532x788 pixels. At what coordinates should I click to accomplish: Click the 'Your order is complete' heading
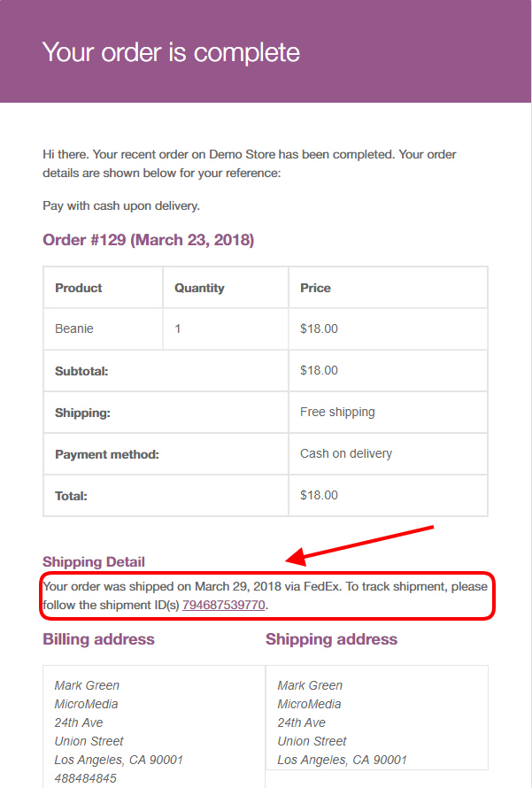point(171,52)
